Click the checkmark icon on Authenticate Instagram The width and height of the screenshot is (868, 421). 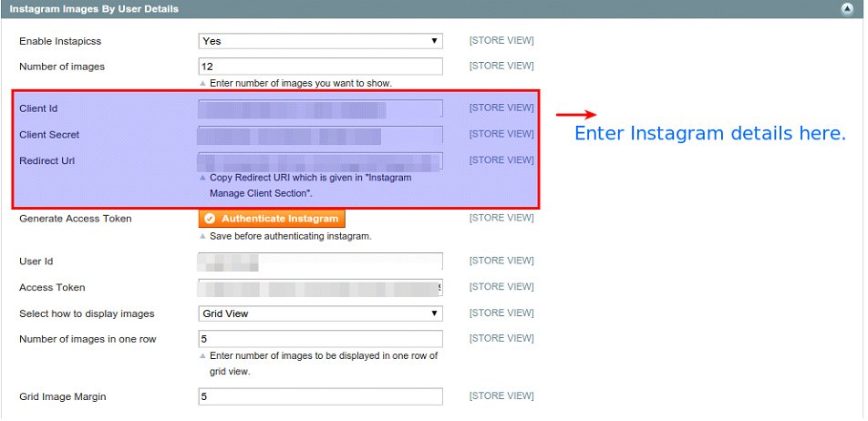[210, 219]
